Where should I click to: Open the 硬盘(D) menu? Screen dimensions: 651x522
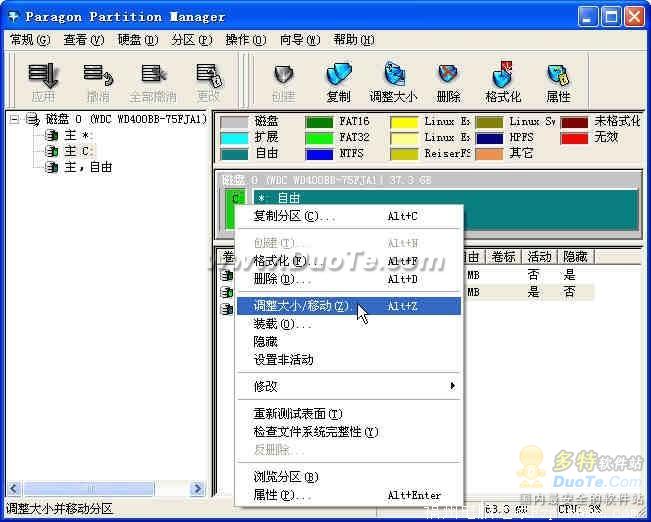pos(138,40)
